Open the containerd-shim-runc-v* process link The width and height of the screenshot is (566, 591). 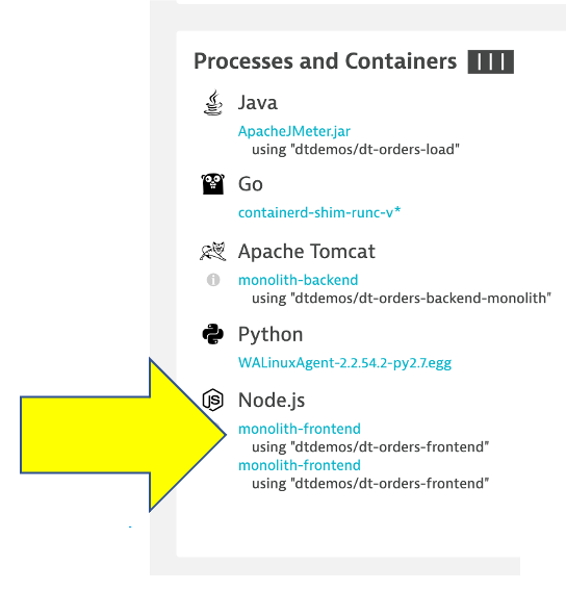click(319, 213)
